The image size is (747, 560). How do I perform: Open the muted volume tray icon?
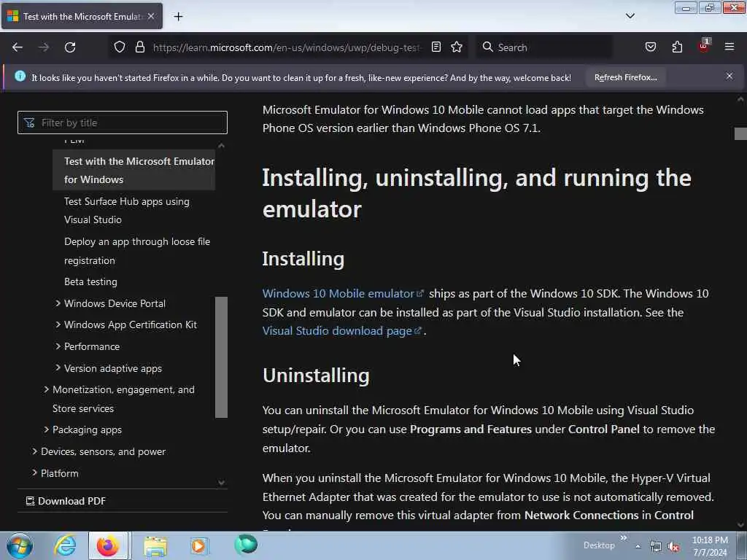coord(673,547)
